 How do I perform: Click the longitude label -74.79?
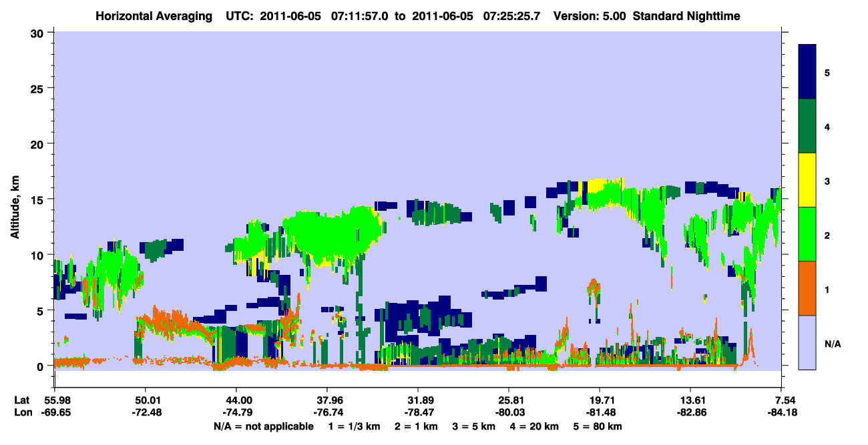coord(236,412)
